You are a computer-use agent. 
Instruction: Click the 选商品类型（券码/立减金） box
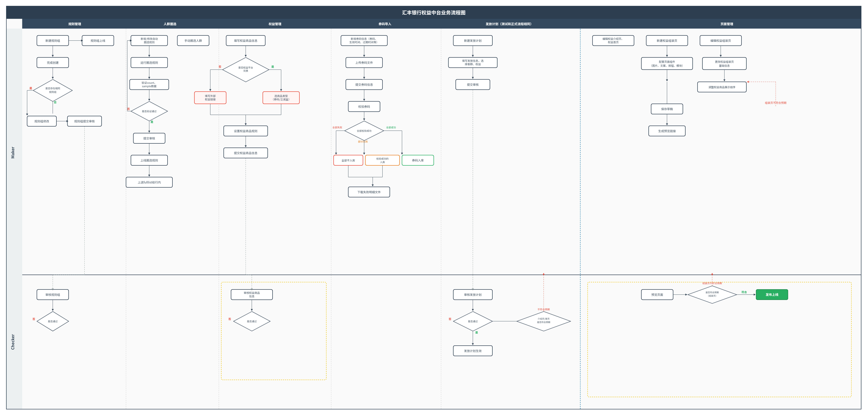coord(281,98)
